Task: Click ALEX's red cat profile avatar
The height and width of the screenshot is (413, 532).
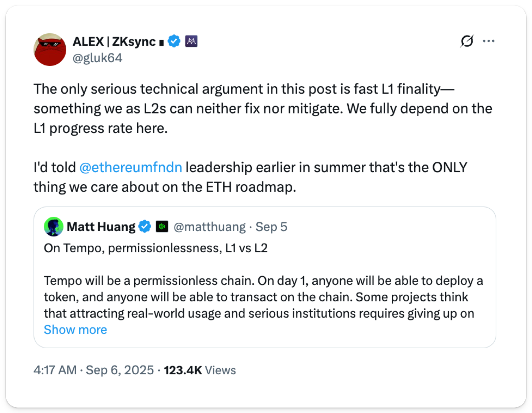Action: (50, 50)
